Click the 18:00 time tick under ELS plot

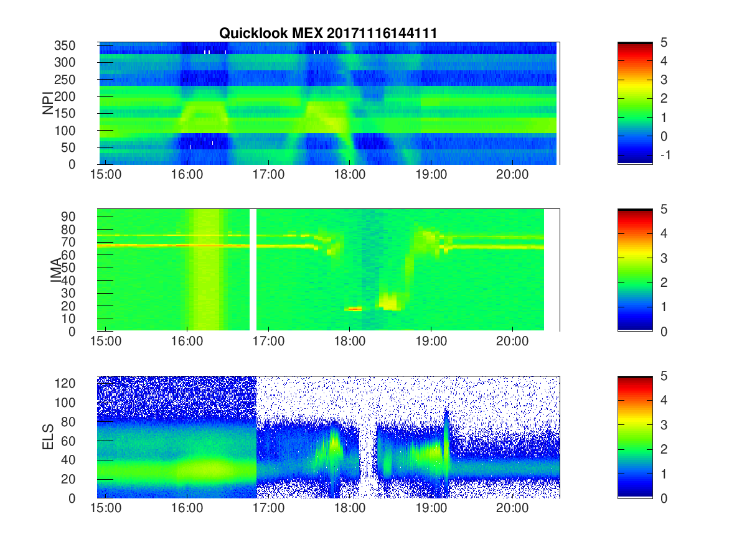click(350, 509)
